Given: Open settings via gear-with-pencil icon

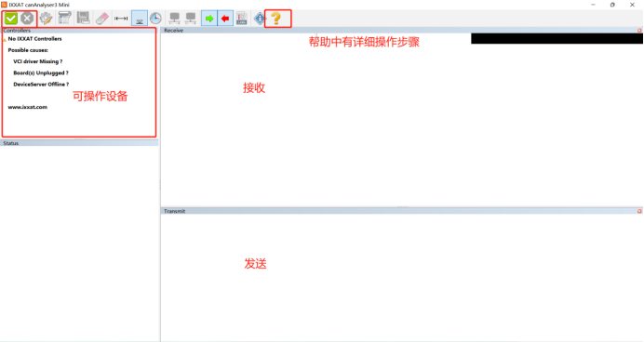Looking at the screenshot, I should tap(46, 19).
